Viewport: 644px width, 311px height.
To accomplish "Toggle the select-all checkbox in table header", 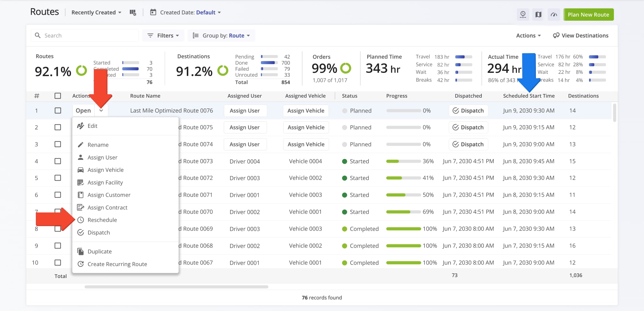I will (58, 96).
